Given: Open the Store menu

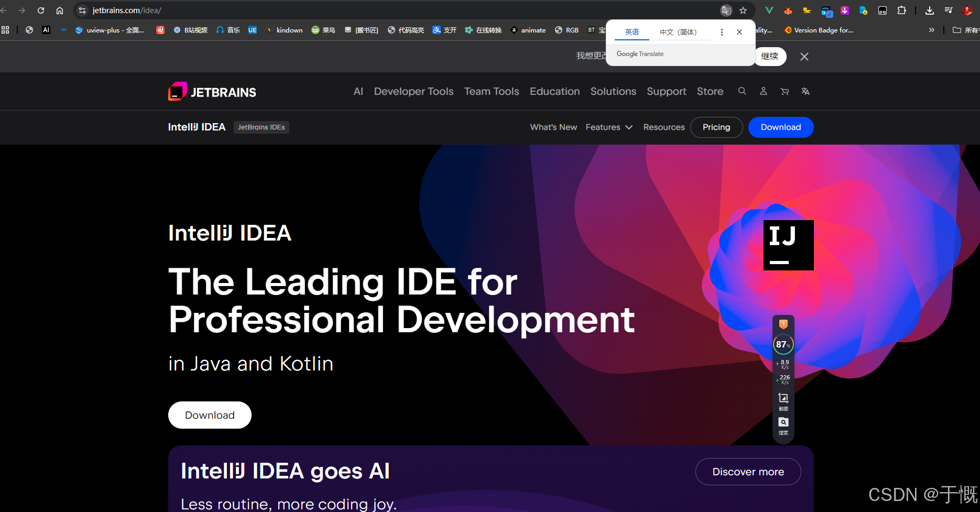Looking at the screenshot, I should [710, 91].
